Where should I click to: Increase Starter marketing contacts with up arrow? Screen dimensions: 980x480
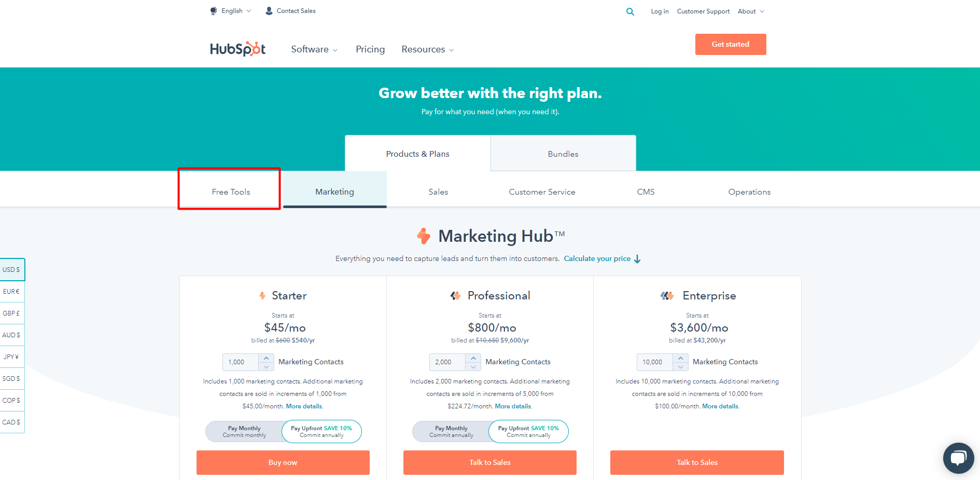[266, 358]
